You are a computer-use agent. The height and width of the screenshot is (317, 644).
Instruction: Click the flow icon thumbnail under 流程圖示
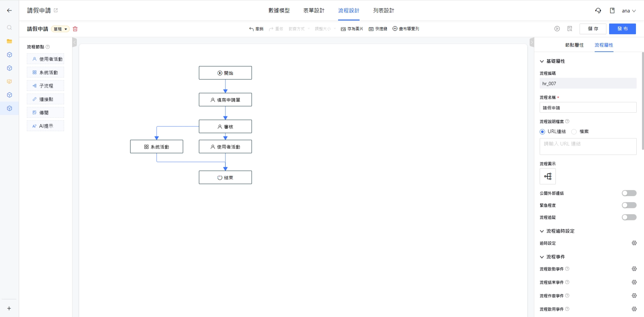click(547, 176)
